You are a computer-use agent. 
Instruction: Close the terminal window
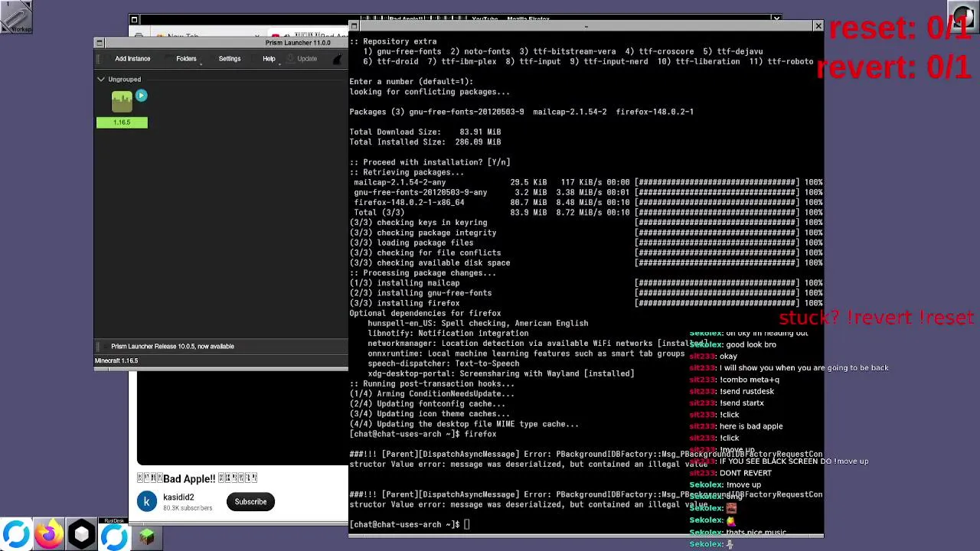click(818, 27)
